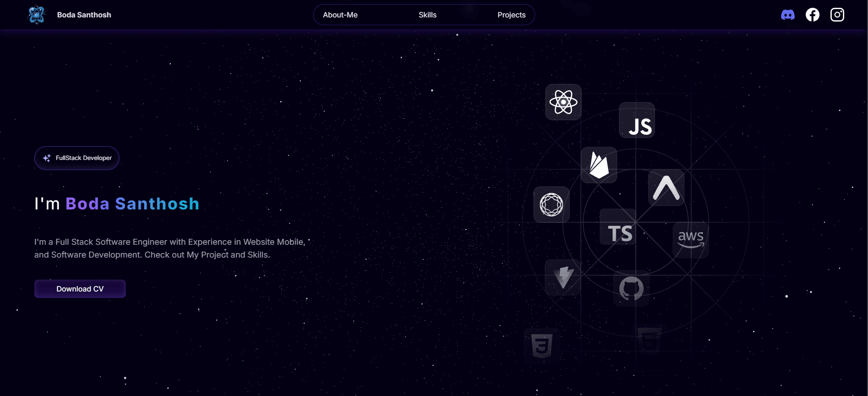868x396 pixels.
Task: Click the CSS3 shield icon
Action: 542,346
